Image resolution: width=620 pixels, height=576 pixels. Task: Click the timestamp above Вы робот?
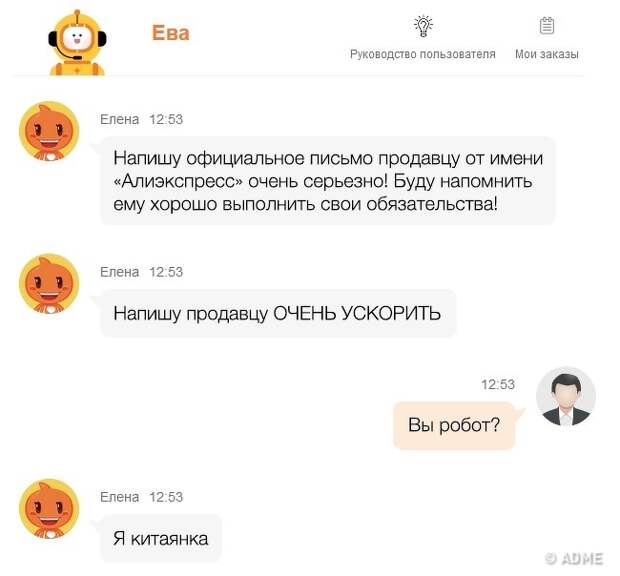[498, 384]
